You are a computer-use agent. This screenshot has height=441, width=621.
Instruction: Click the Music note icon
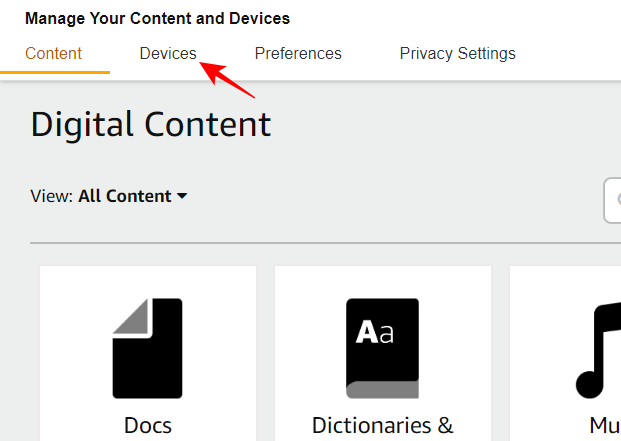(598, 350)
